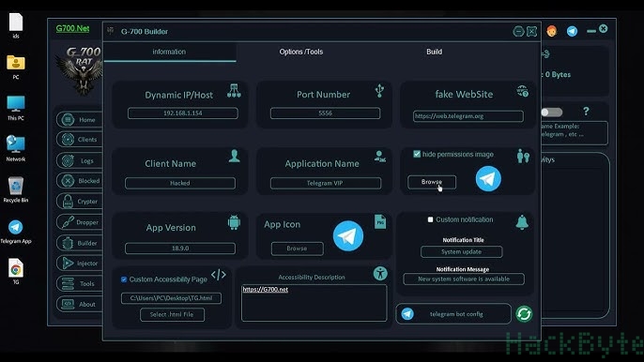Click the Application Name field Telegram VIP

tap(325, 183)
